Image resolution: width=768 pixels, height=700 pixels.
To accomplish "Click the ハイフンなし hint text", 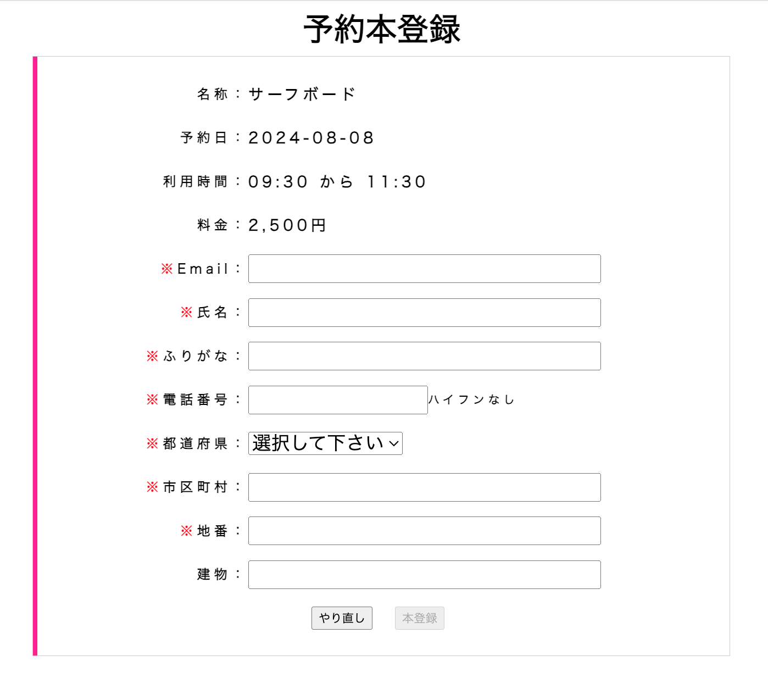I will (x=471, y=400).
